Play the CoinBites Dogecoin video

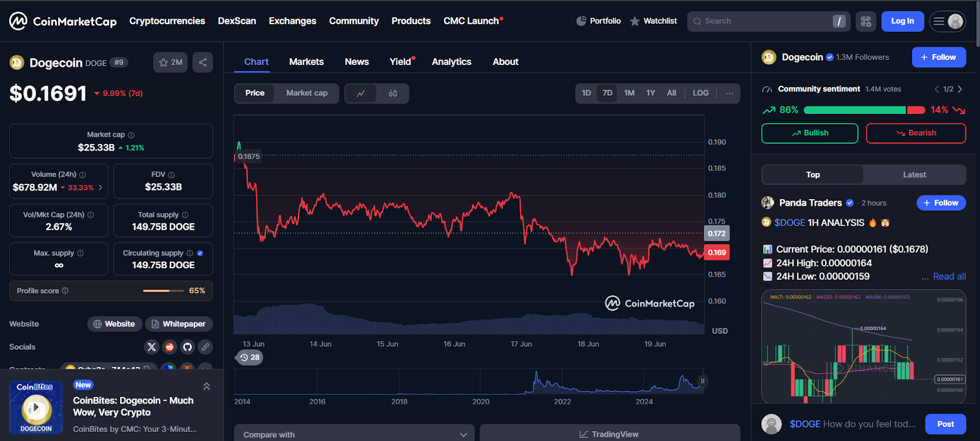tap(36, 407)
